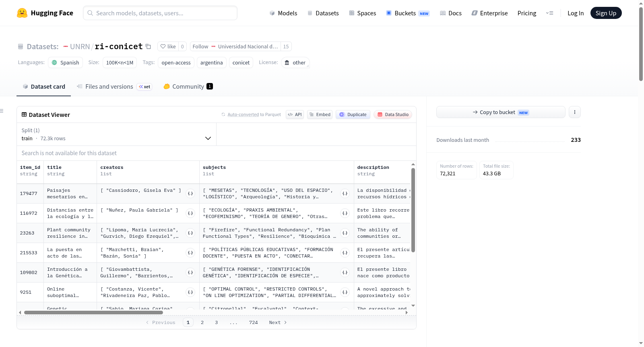Image resolution: width=644 pixels, height=347 pixels.
Task: Open the Docs page
Action: click(x=451, y=13)
